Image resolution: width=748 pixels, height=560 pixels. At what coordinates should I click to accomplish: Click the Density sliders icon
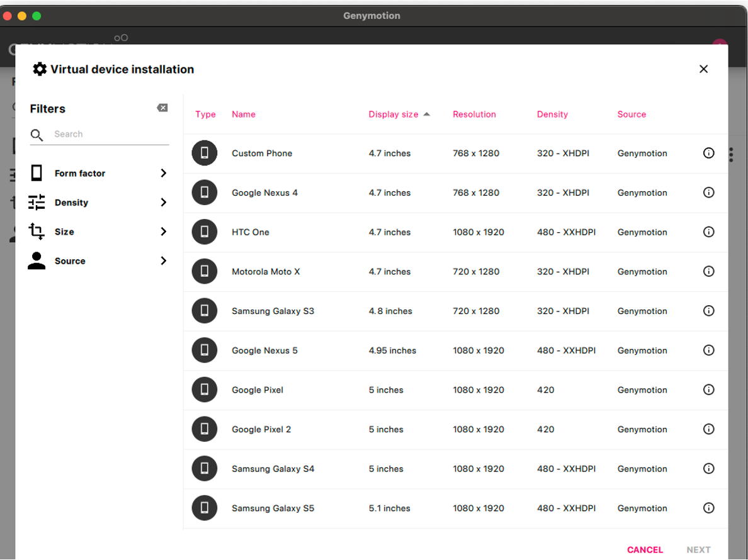point(37,202)
